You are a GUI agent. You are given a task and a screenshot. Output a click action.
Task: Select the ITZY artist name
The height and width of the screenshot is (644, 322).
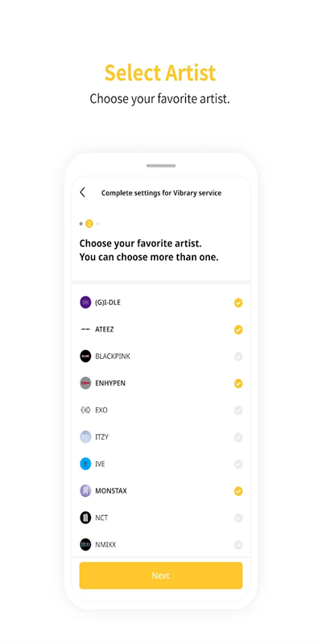point(102,437)
